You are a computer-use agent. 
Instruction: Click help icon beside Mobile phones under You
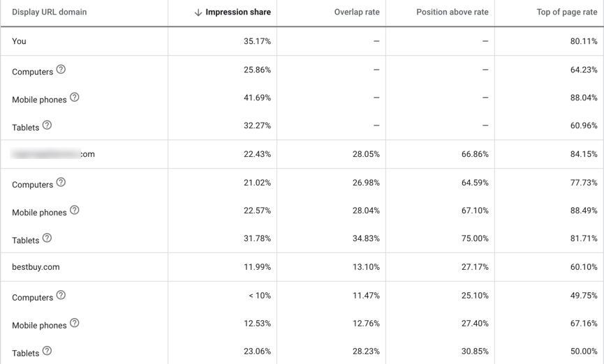click(74, 98)
